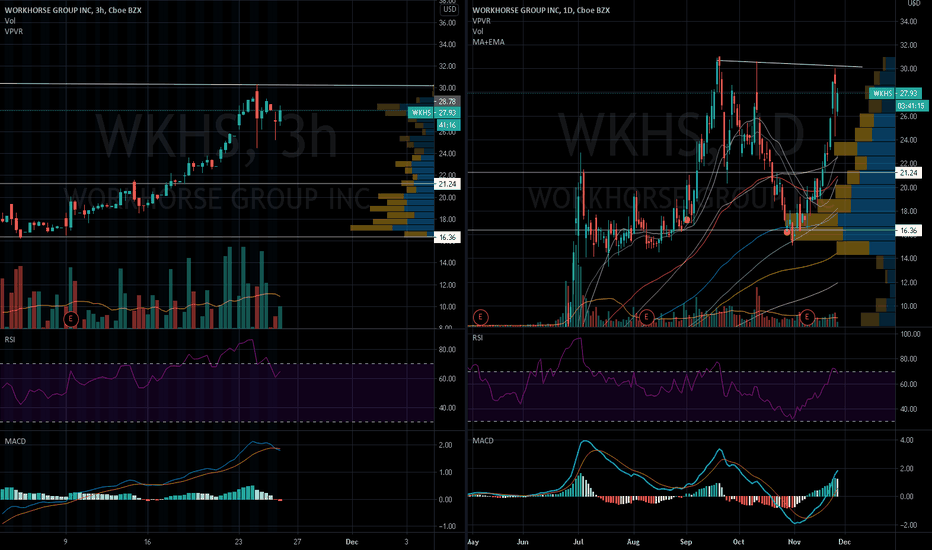Click the earnings E marker near Aug on daily chart
932x550 pixels.
(646, 317)
